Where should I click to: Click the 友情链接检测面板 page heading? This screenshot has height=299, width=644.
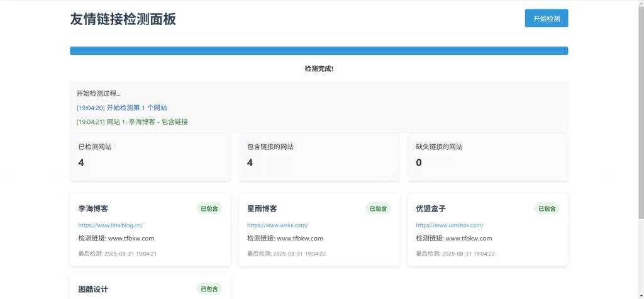[x=123, y=19]
